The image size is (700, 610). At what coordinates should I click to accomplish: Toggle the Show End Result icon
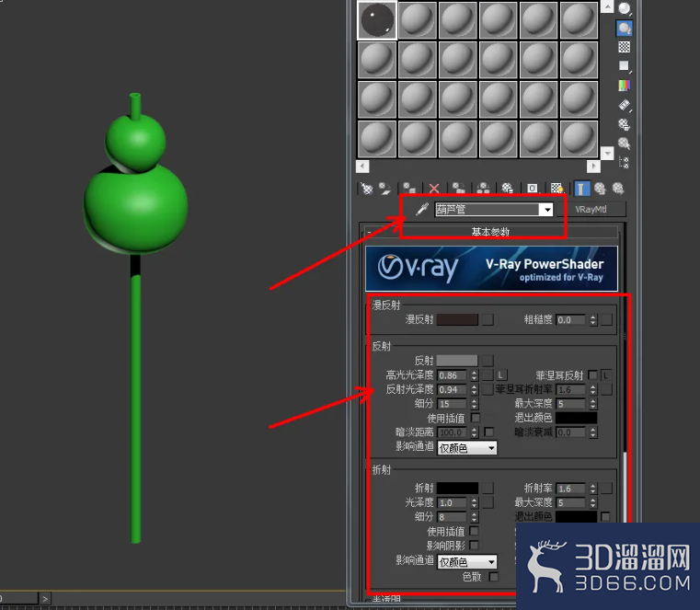pyautogui.click(x=581, y=189)
